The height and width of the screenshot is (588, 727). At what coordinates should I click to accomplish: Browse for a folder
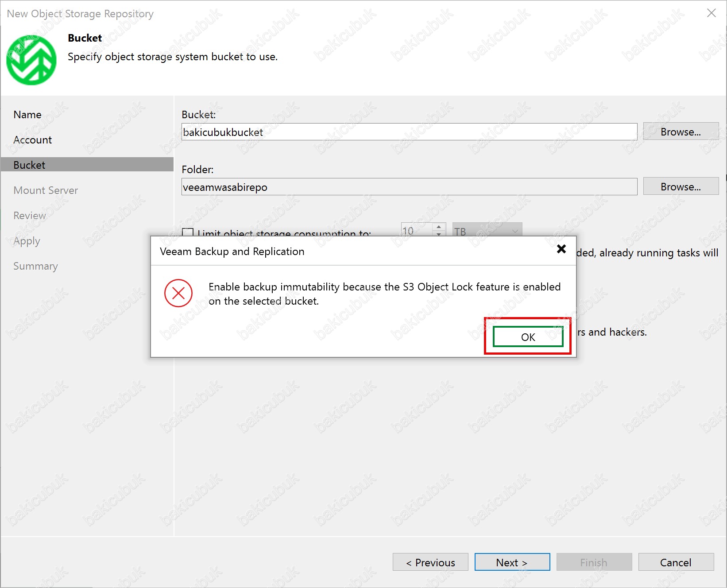coord(681,187)
